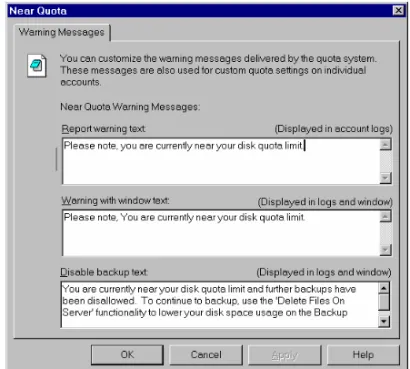Click the 'Warning with window text' label

click(x=115, y=200)
